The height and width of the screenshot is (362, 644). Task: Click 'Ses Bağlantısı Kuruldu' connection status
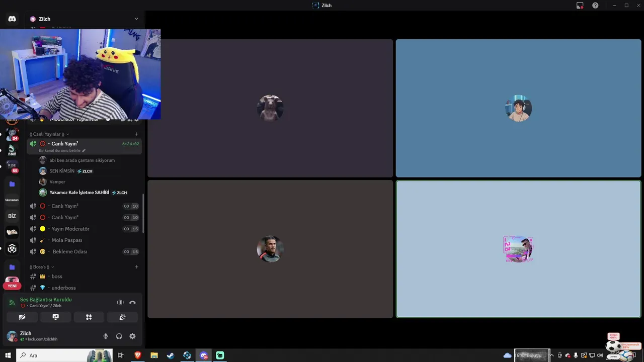46,300
